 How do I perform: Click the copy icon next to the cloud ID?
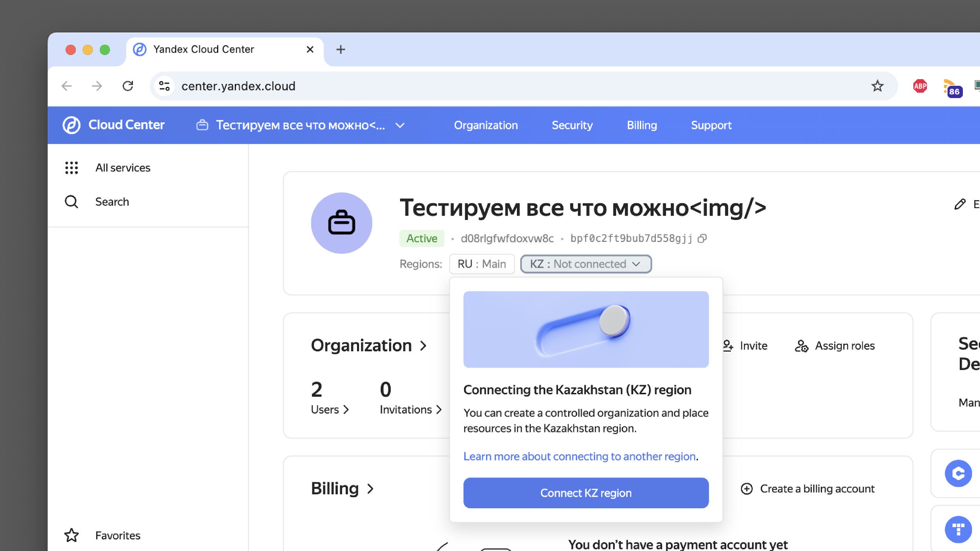coord(702,238)
